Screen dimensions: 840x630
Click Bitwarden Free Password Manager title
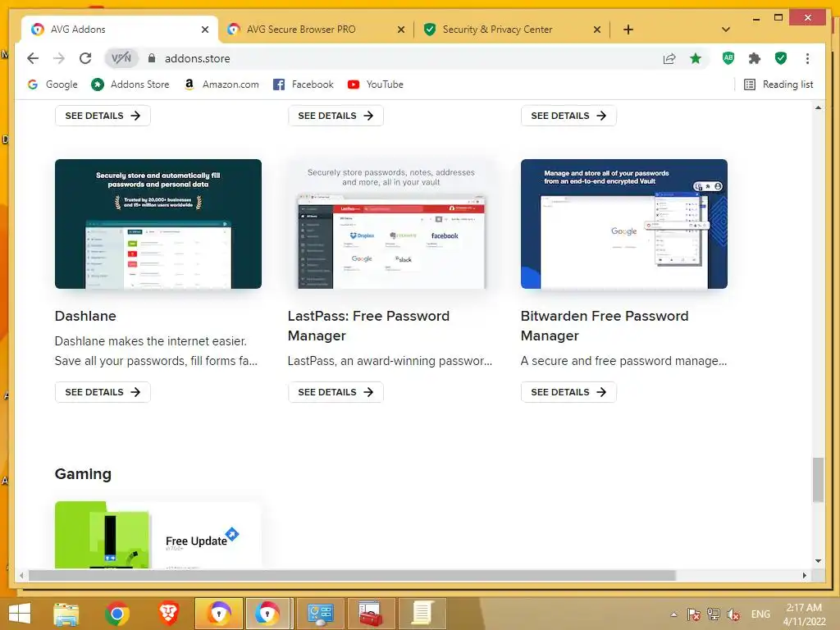tap(605, 326)
